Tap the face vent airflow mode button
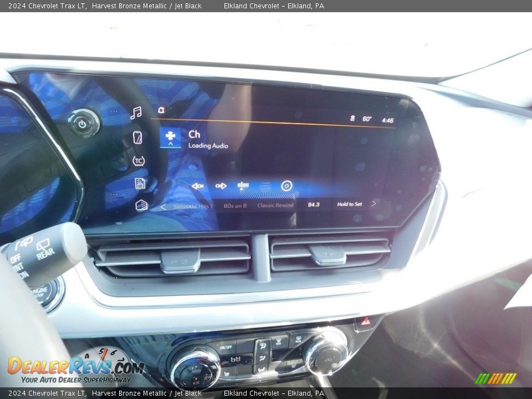This screenshot has height=399, width=532. (263, 359)
